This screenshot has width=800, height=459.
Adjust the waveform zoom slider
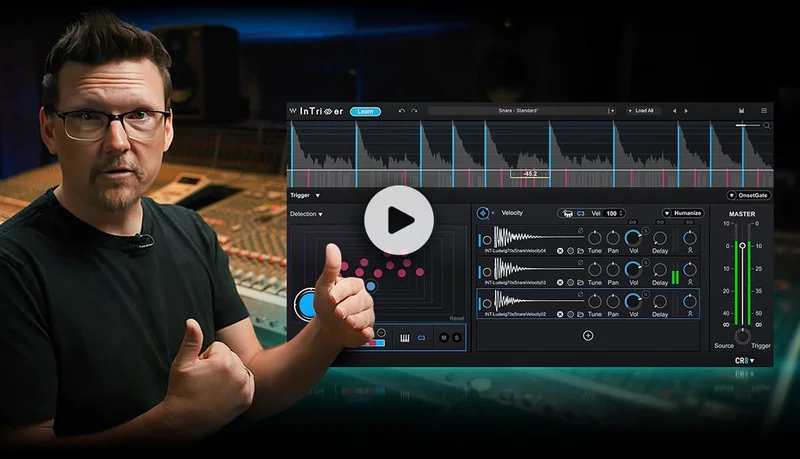[x=747, y=125]
